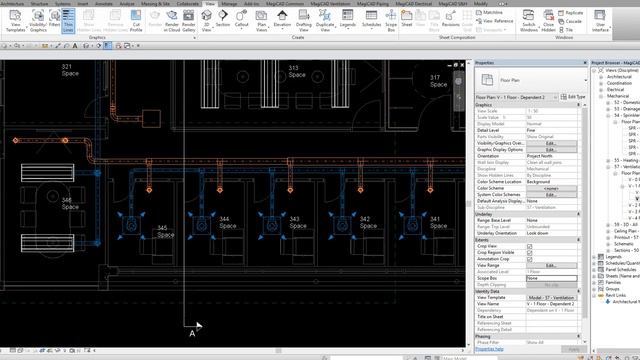Click the View Template value button

coord(551,298)
